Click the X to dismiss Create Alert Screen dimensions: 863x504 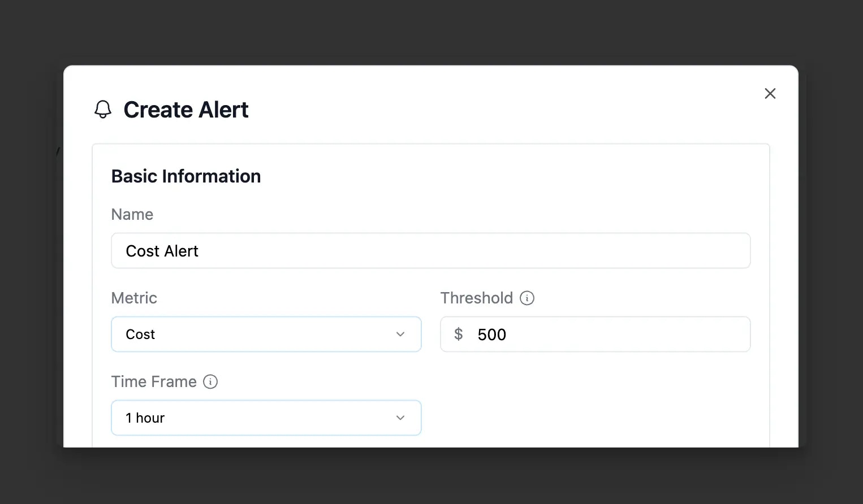[770, 93]
